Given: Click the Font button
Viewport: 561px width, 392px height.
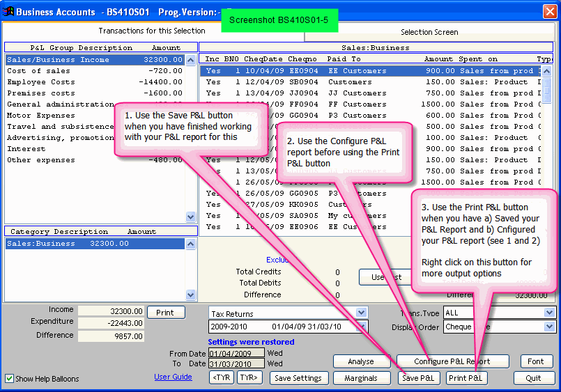Looking at the screenshot, I should (x=536, y=361).
